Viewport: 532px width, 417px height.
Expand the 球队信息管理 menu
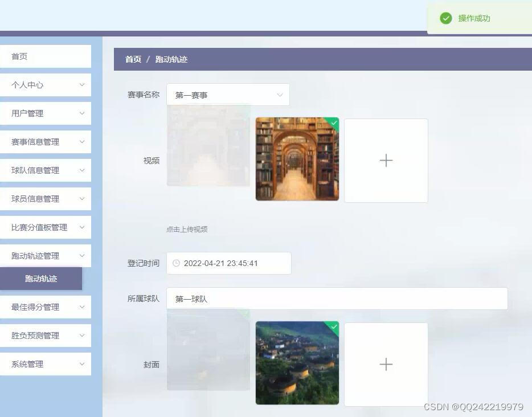tap(46, 170)
